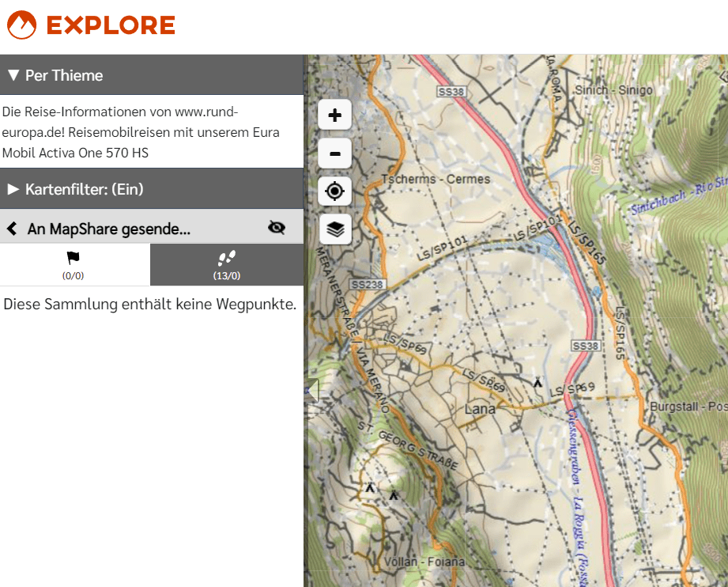Toggle collection visibility with the eye icon
Image resolution: width=728 pixels, height=587 pixels.
point(276,228)
